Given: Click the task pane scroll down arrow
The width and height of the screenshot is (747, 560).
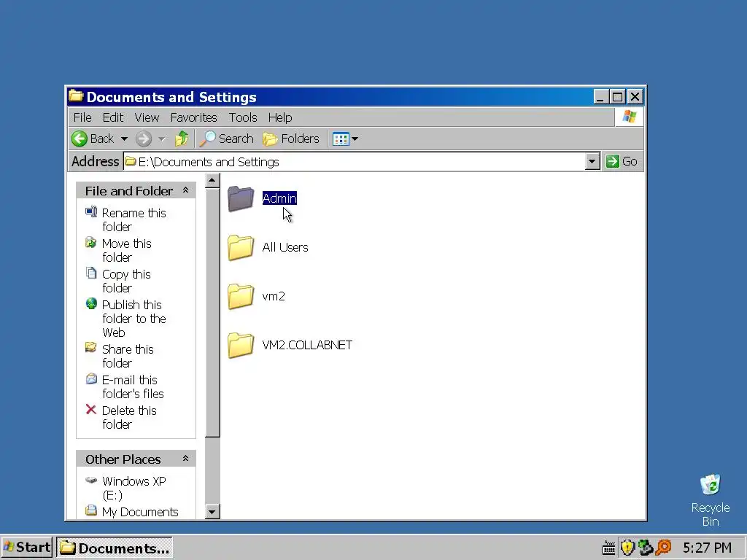Looking at the screenshot, I should pos(212,512).
